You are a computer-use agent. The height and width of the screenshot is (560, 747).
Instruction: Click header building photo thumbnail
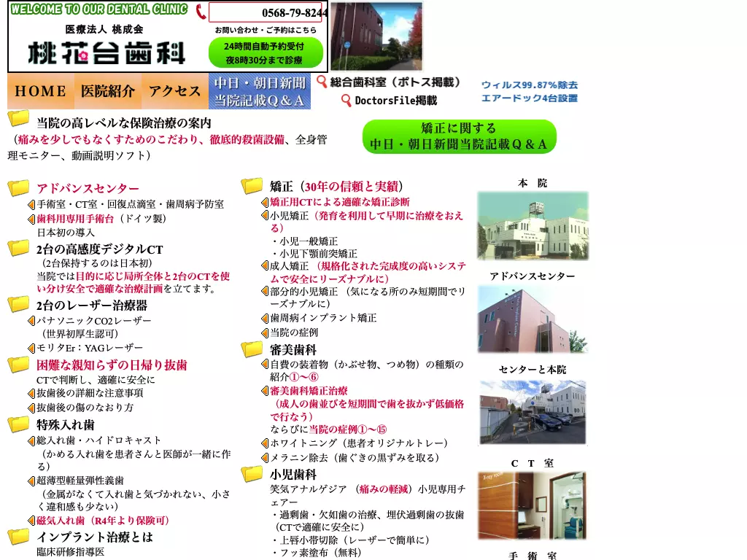click(x=376, y=36)
